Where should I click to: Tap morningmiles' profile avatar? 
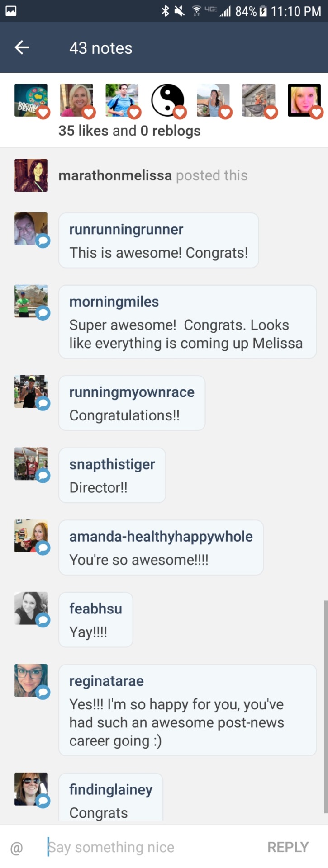click(31, 301)
